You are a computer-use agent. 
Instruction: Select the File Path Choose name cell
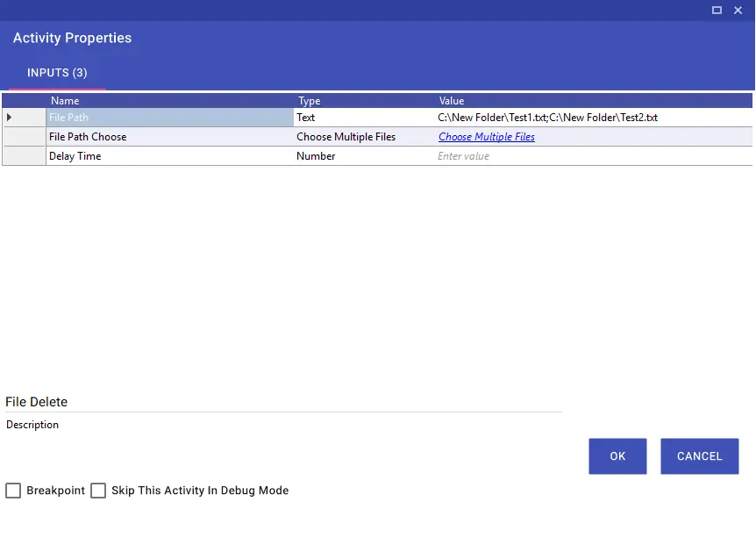[x=170, y=137]
